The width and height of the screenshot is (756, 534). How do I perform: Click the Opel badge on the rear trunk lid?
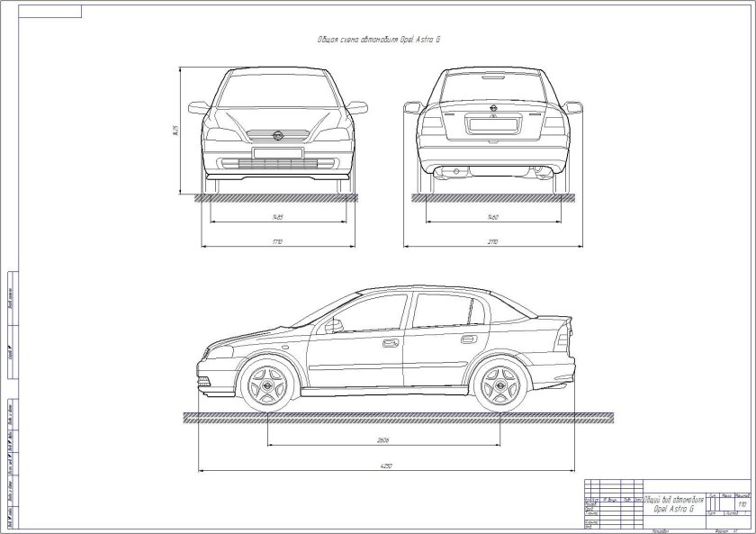[x=494, y=108]
